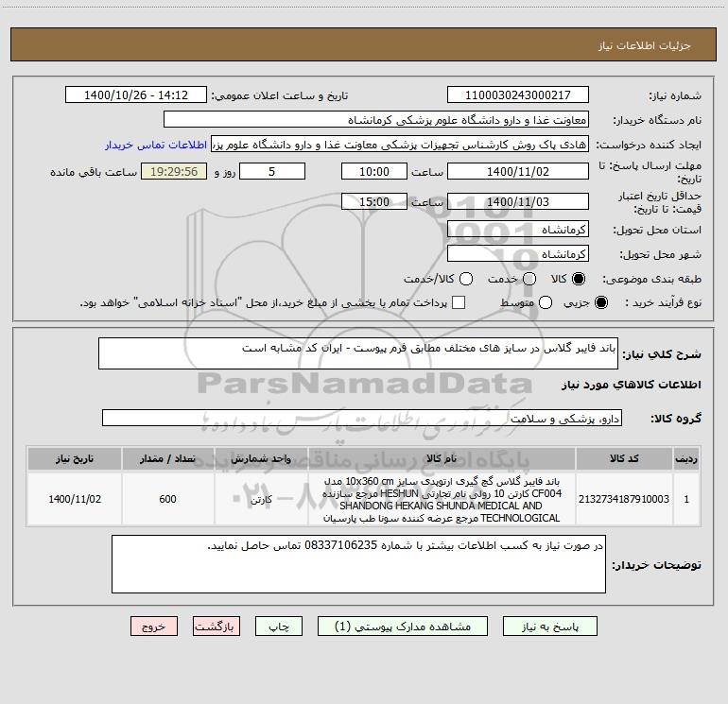Click the remaining time field 19:29:56
The image size is (728, 704).
[174, 172]
